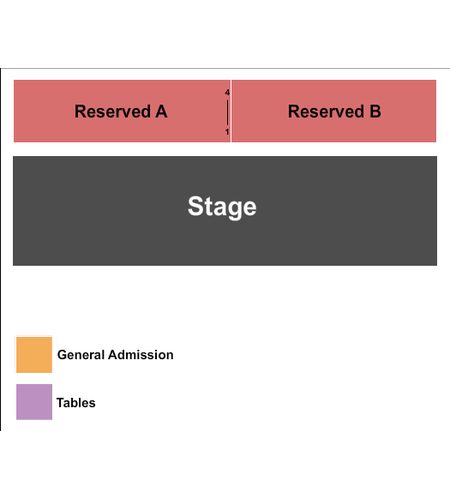
Task: Click the white "Stage" text
Action: click(x=222, y=207)
